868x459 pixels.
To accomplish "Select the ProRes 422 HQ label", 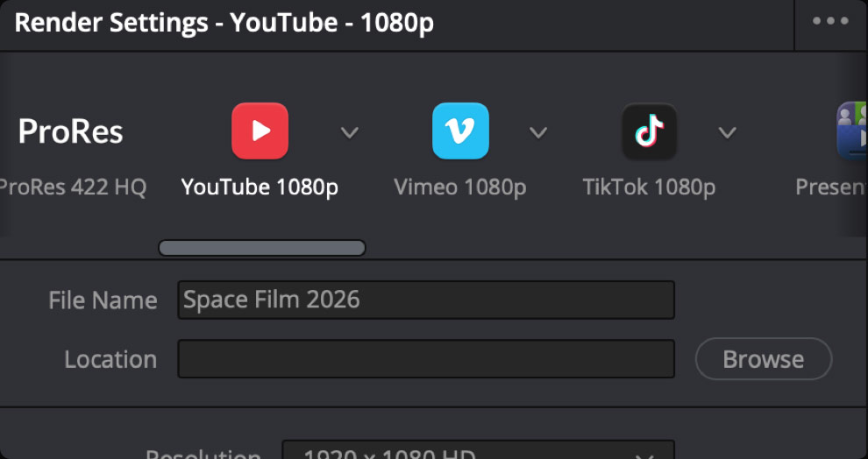I will click(x=73, y=187).
